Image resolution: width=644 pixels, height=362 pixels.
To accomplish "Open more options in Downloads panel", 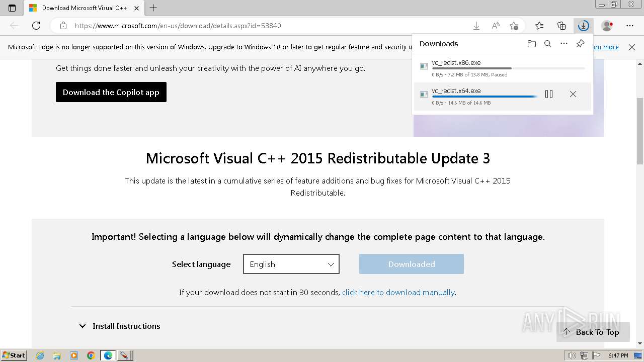I will coord(564,44).
